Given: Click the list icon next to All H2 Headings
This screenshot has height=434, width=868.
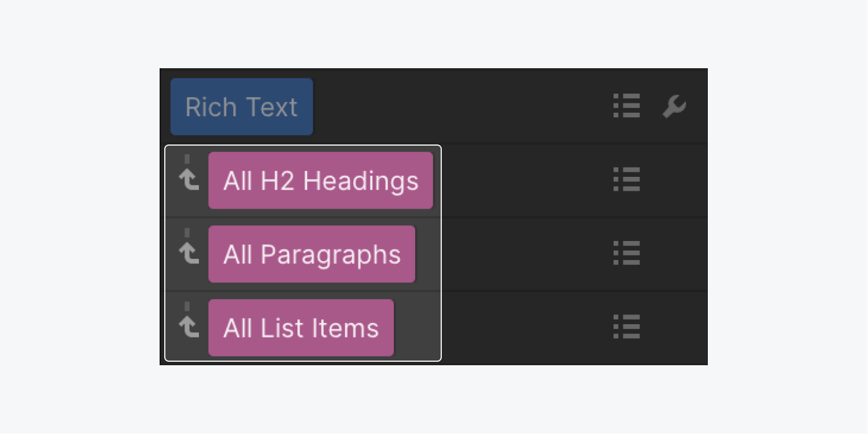Looking at the screenshot, I should click(x=627, y=180).
